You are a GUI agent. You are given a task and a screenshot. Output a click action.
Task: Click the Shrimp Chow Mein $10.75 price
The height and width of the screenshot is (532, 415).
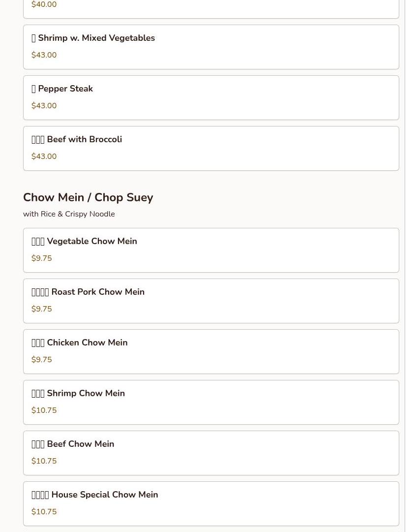click(44, 410)
